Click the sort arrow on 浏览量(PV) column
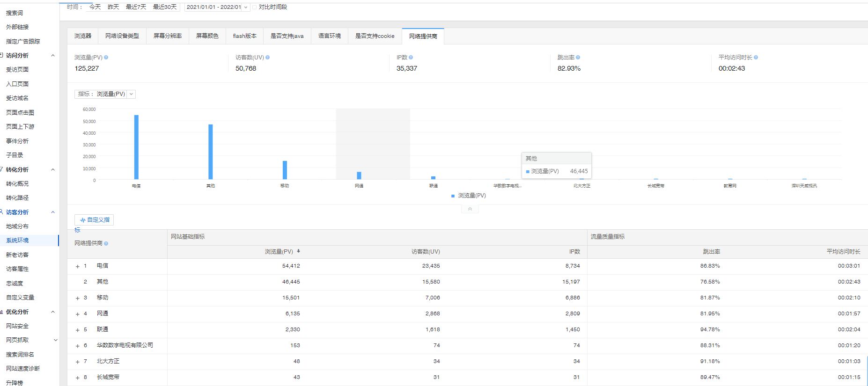 click(x=299, y=251)
